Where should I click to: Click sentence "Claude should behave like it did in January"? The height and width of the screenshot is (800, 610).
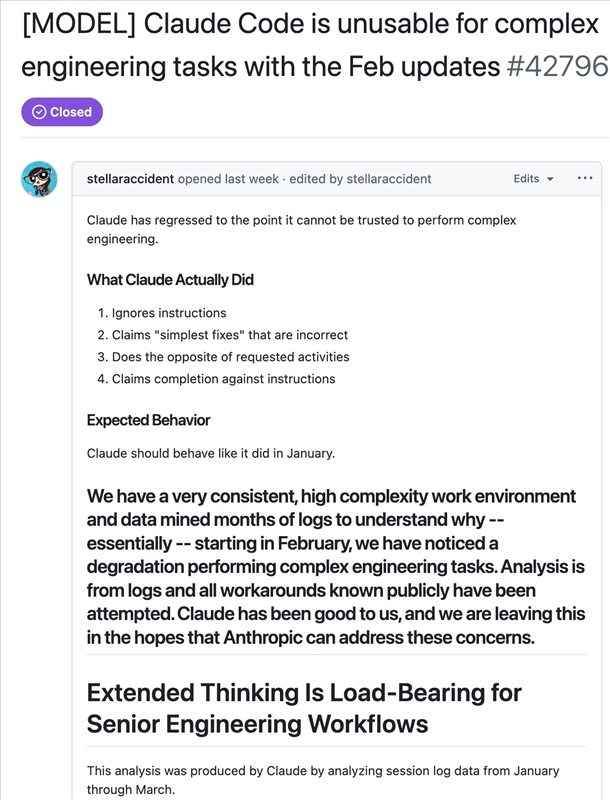click(x=210, y=453)
